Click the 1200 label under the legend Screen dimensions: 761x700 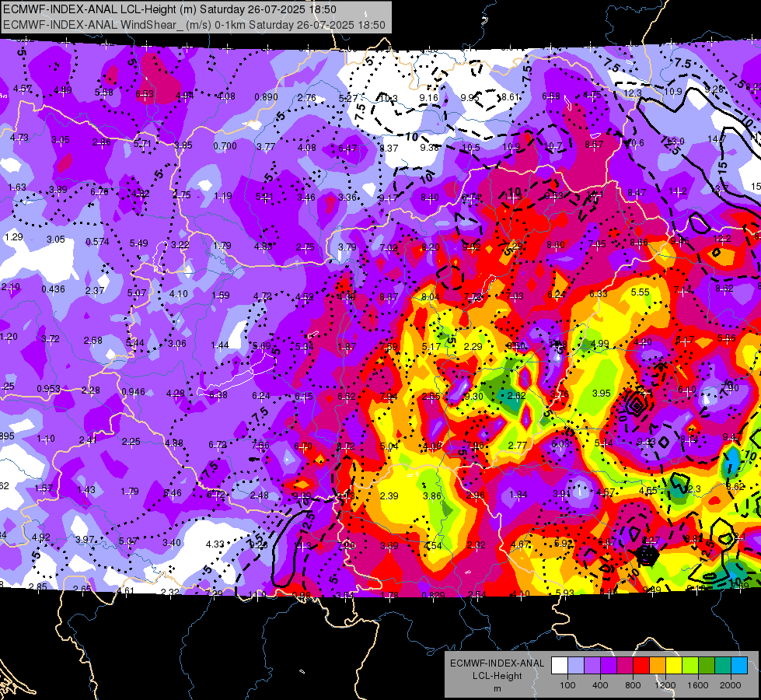[x=665, y=685]
